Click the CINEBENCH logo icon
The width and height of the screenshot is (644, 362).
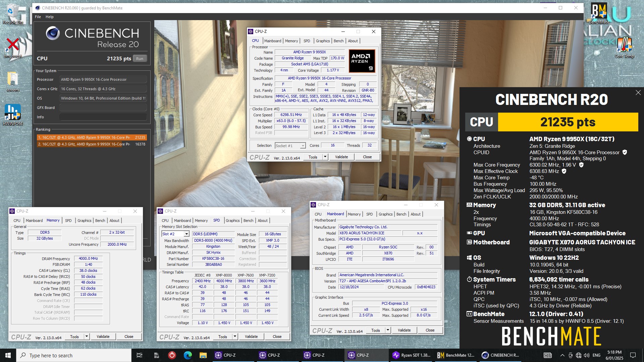(x=53, y=33)
